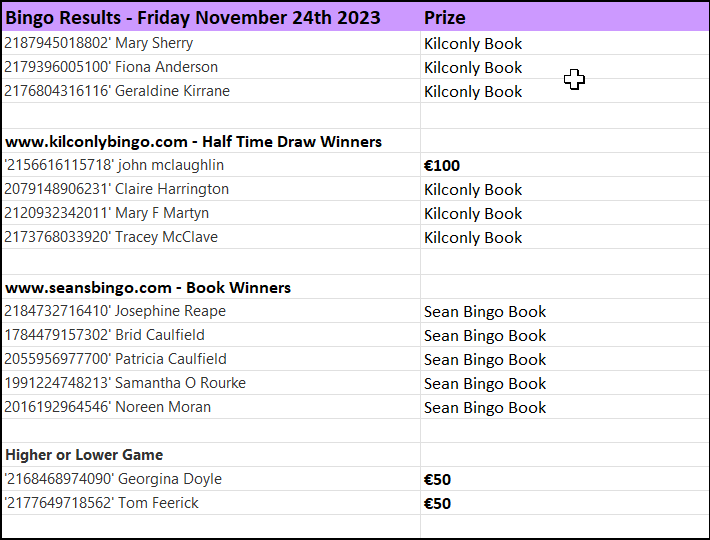Viewport: 710px width, 540px height.
Task: Click the Tom Feerick winner cell
Action: pos(211,503)
